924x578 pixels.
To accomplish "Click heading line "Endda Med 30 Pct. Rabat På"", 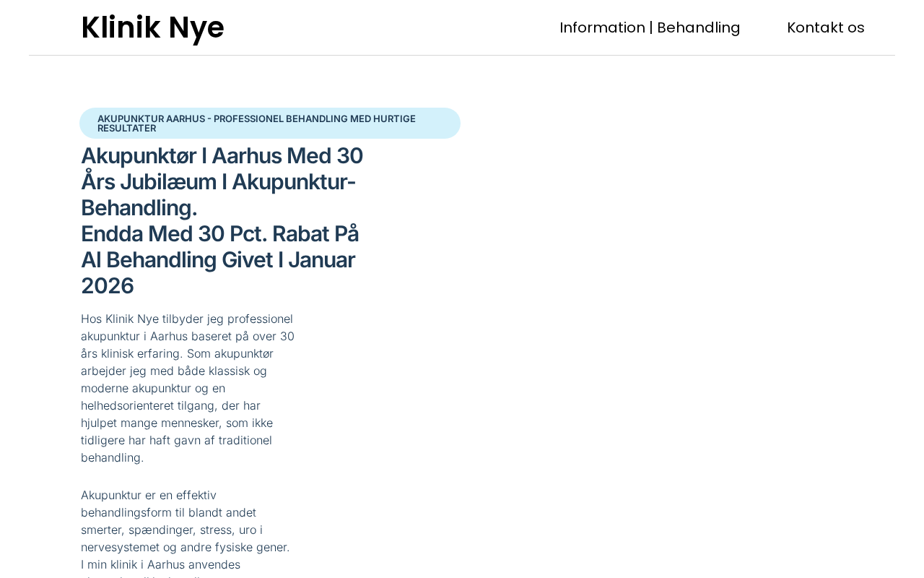I will pos(219,234).
